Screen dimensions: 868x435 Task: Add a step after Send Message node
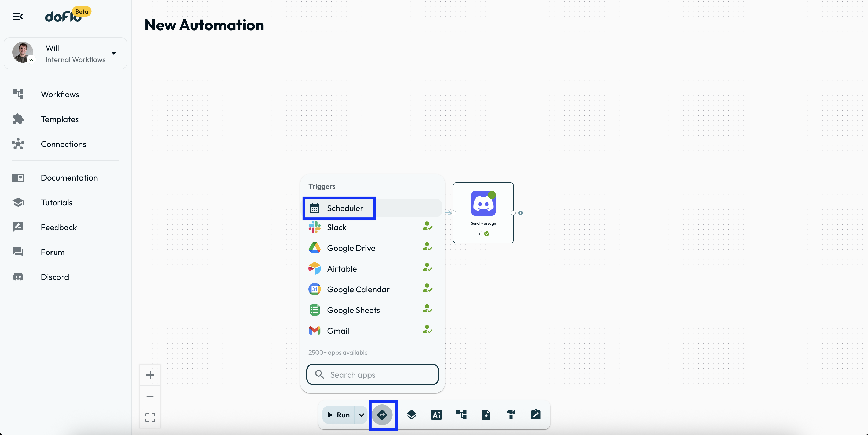521,213
